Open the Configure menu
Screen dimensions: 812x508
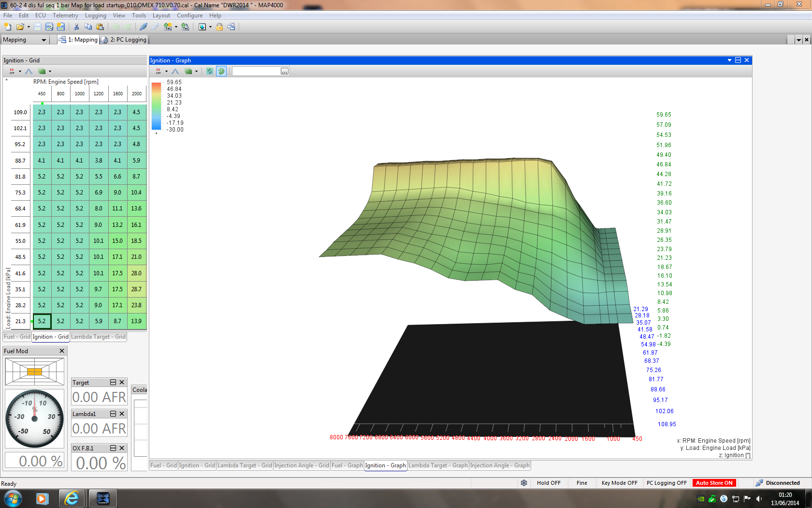point(189,15)
